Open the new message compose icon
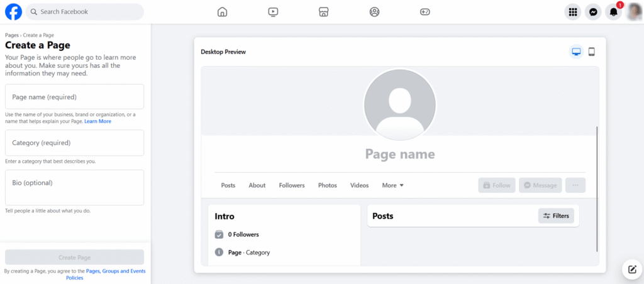Screen dimensions: 644x284 (631, 269)
